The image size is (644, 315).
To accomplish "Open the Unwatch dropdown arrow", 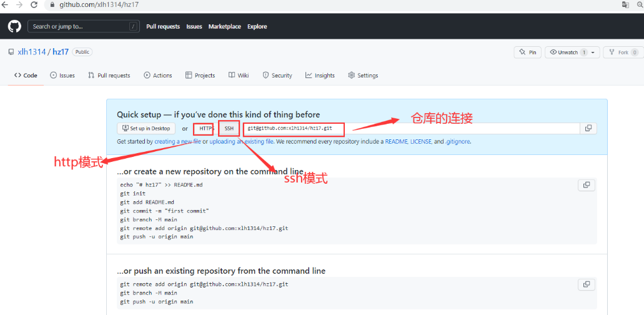I will pyautogui.click(x=593, y=52).
